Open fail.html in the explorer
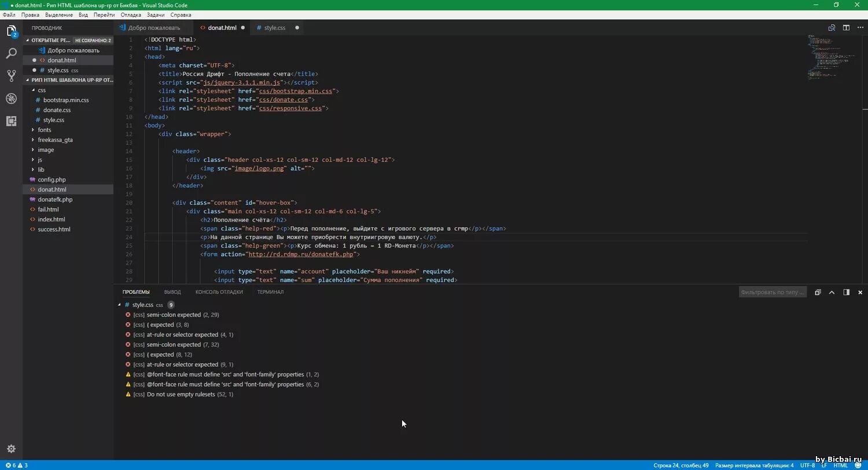This screenshot has height=470, width=868. click(x=48, y=209)
